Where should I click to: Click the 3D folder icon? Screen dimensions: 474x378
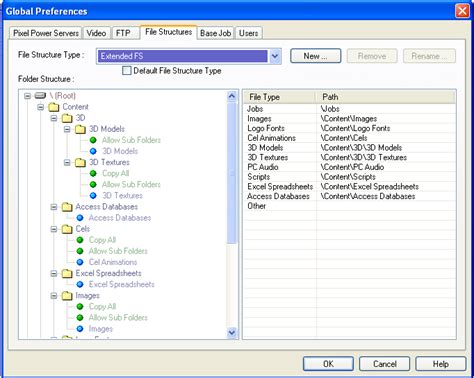point(67,118)
